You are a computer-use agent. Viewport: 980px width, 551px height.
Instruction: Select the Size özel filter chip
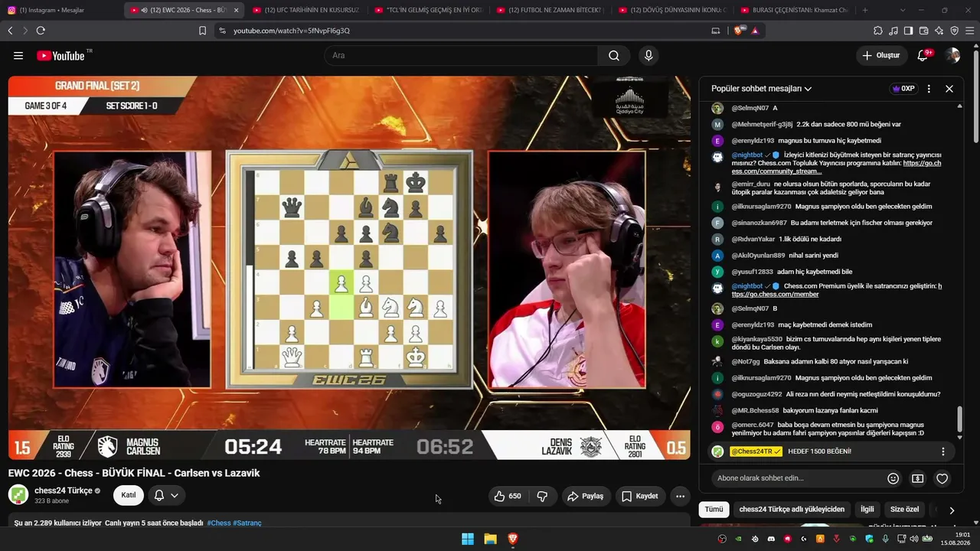(905, 510)
